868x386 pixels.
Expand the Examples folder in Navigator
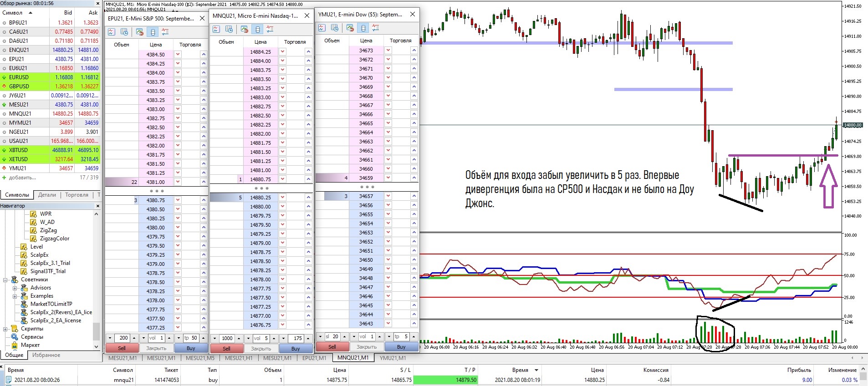click(15, 296)
